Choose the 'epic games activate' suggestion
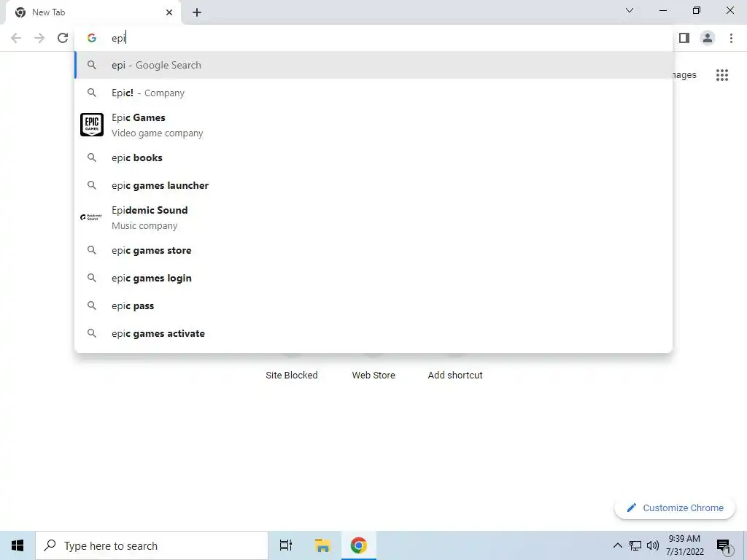The width and height of the screenshot is (747, 560). coord(373,333)
